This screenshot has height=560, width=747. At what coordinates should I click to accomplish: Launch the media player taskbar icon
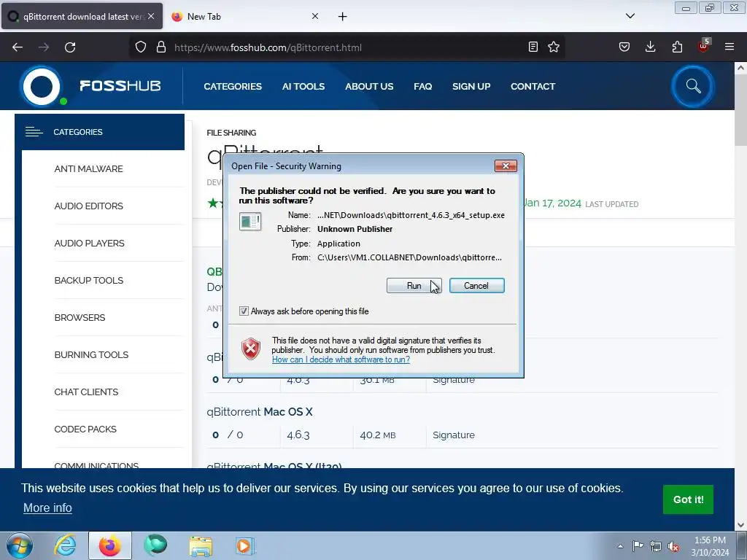pyautogui.click(x=246, y=545)
